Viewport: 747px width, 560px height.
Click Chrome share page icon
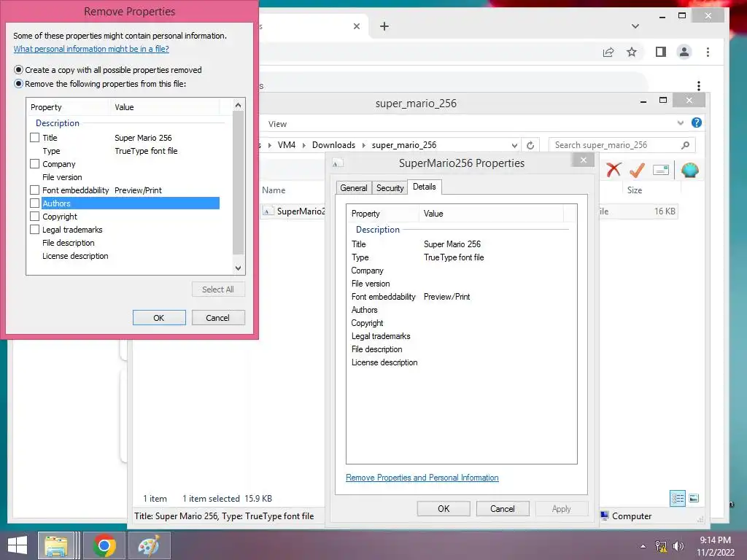pyautogui.click(x=608, y=52)
